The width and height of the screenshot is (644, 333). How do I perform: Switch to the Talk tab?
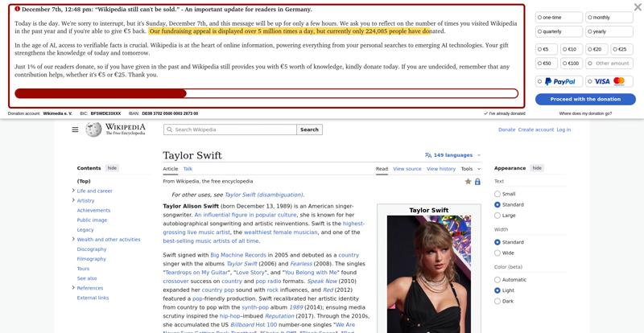188,169
